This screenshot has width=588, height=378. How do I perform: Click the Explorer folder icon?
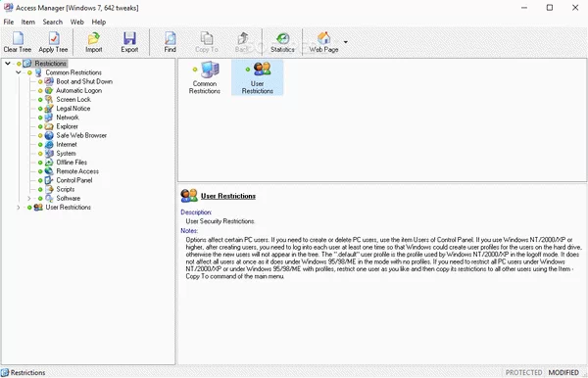tap(49, 126)
